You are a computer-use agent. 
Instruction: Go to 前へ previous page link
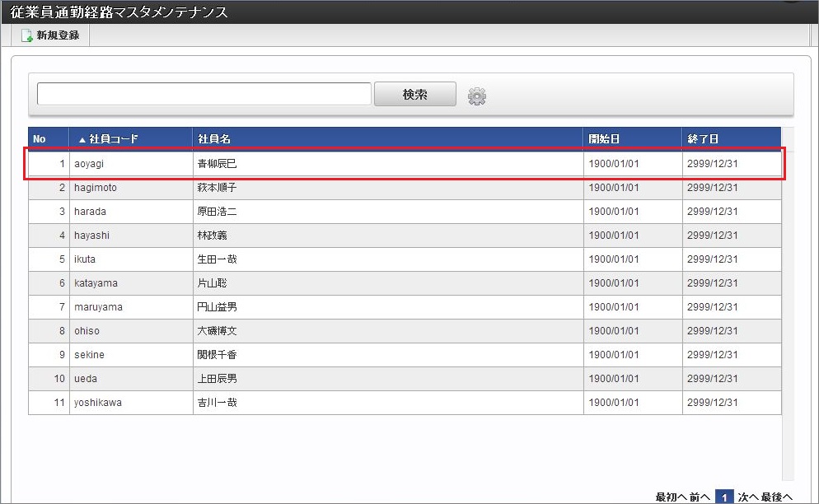pyautogui.click(x=700, y=497)
